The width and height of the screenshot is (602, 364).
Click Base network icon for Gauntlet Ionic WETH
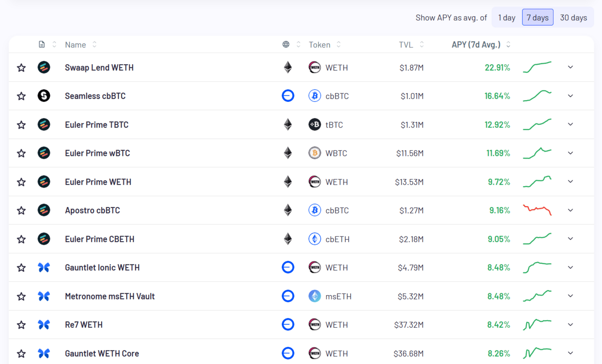pos(288,268)
